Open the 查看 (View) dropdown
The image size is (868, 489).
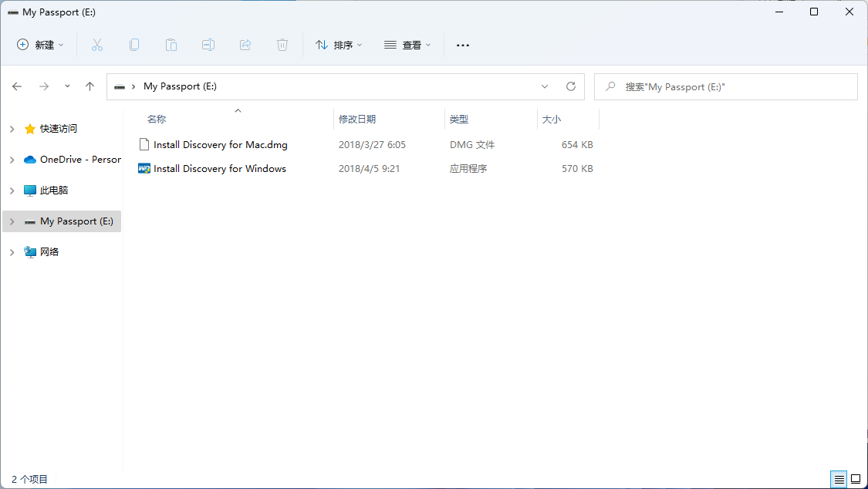(x=407, y=45)
